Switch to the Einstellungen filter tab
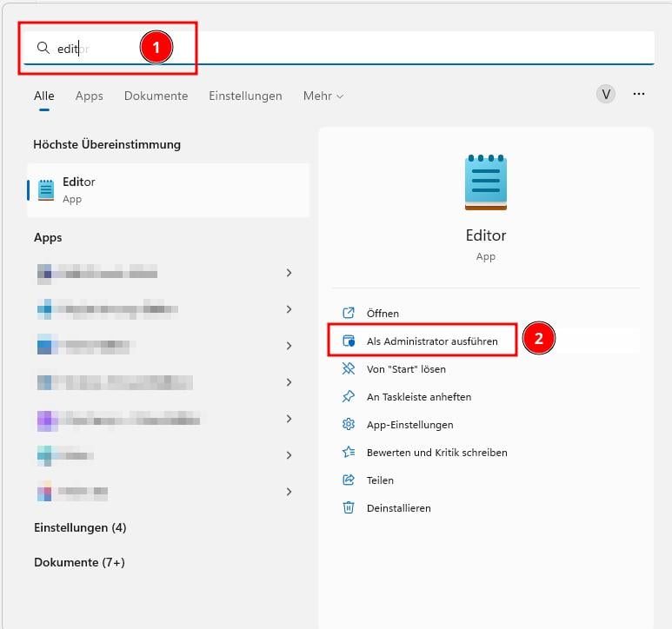Screen dimensions: 672x629 pyautogui.click(x=245, y=96)
